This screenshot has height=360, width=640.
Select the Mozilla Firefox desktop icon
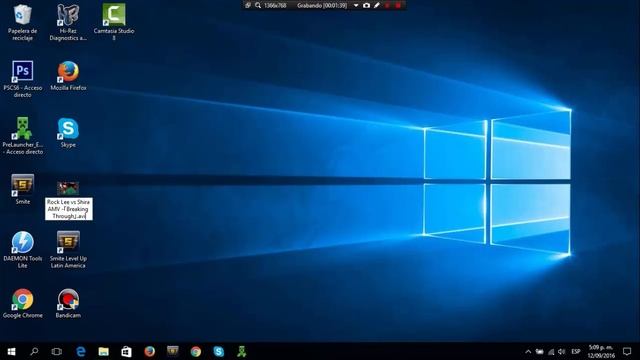[68, 76]
